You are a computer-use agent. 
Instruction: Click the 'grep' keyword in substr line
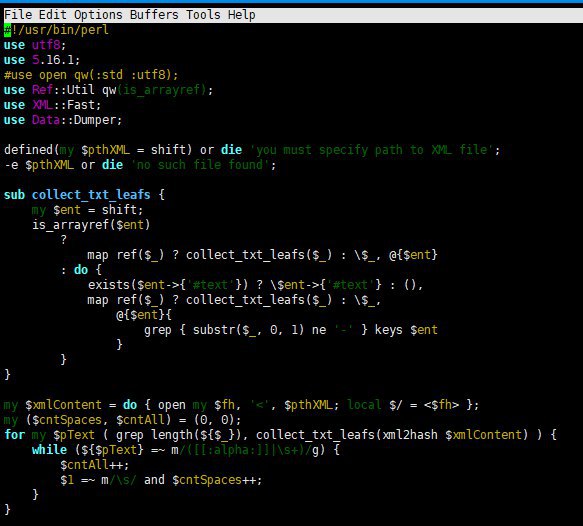[158, 330]
